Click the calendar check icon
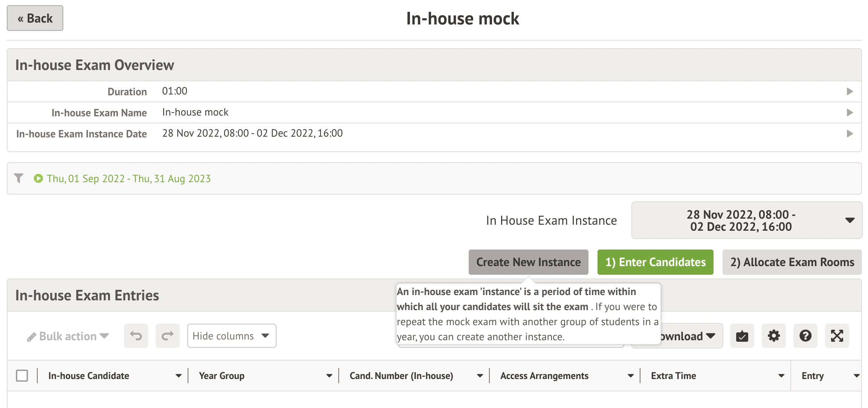The width and height of the screenshot is (868, 408). click(742, 336)
